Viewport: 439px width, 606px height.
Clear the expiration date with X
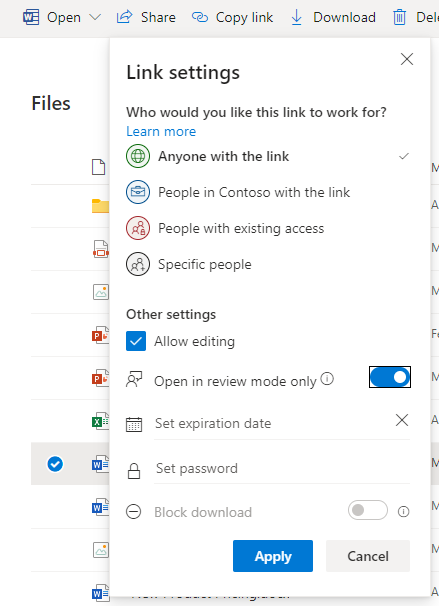(x=402, y=420)
